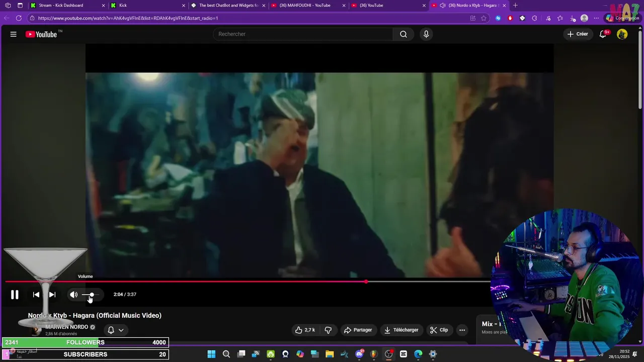644x362 pixels.
Task: Pause the video with the pause button
Action: click(15, 295)
